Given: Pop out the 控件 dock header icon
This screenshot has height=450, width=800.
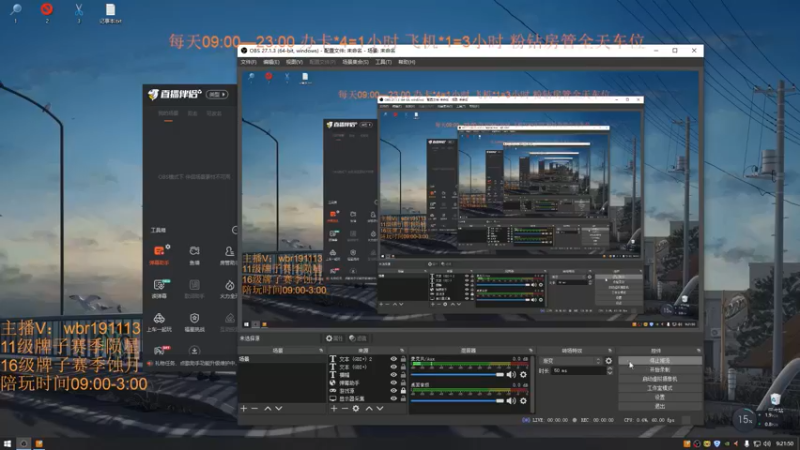Looking at the screenshot, I should click(x=698, y=351).
